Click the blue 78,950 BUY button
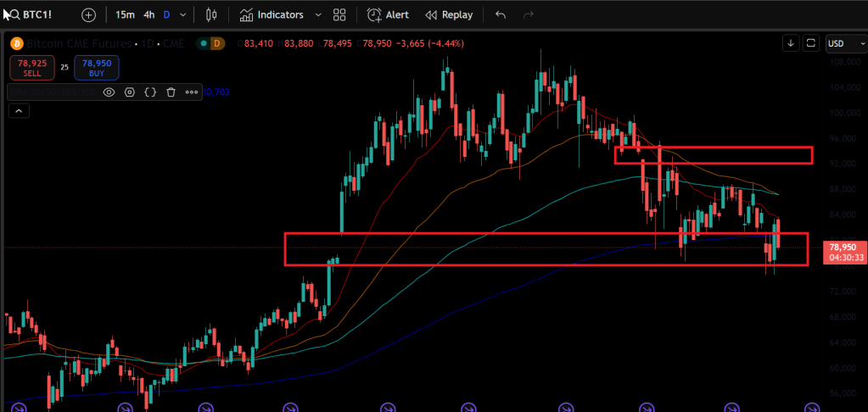This screenshot has height=412, width=868. pos(96,68)
